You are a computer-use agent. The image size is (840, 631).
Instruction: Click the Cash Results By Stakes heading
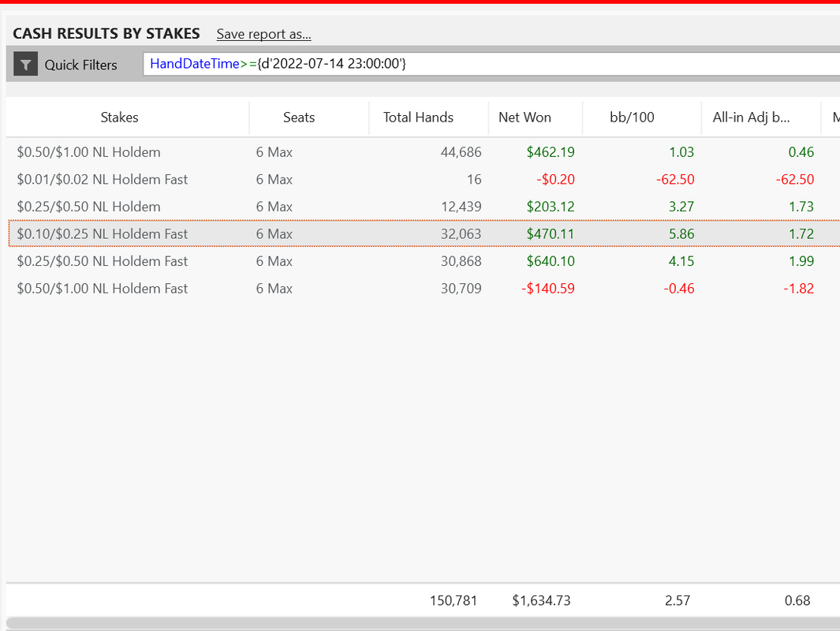click(106, 33)
